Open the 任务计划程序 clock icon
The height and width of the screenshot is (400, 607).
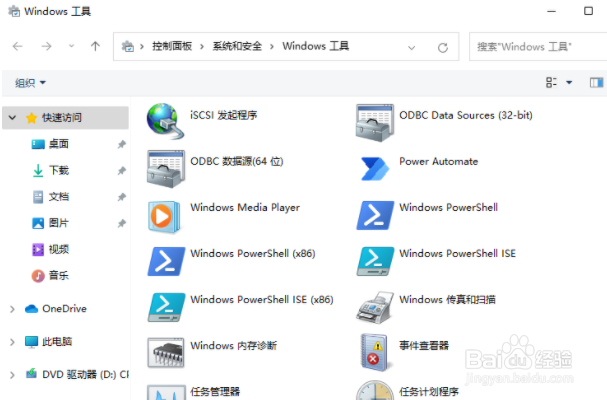(375, 390)
